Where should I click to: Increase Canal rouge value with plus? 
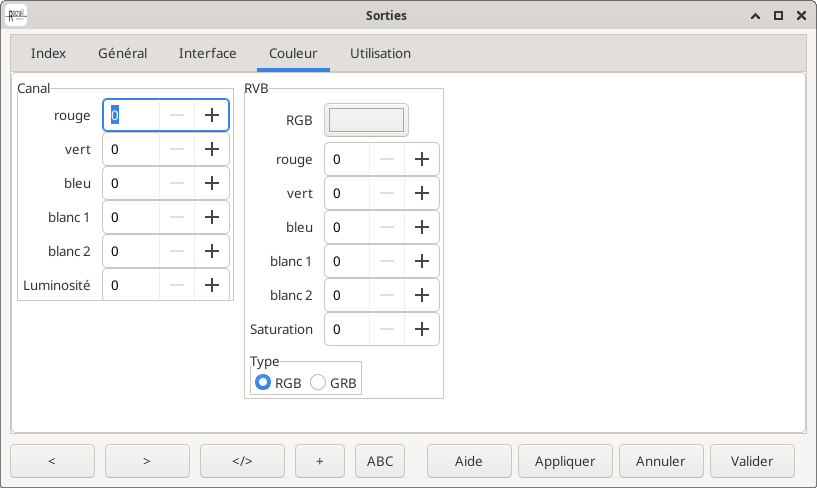click(x=211, y=115)
